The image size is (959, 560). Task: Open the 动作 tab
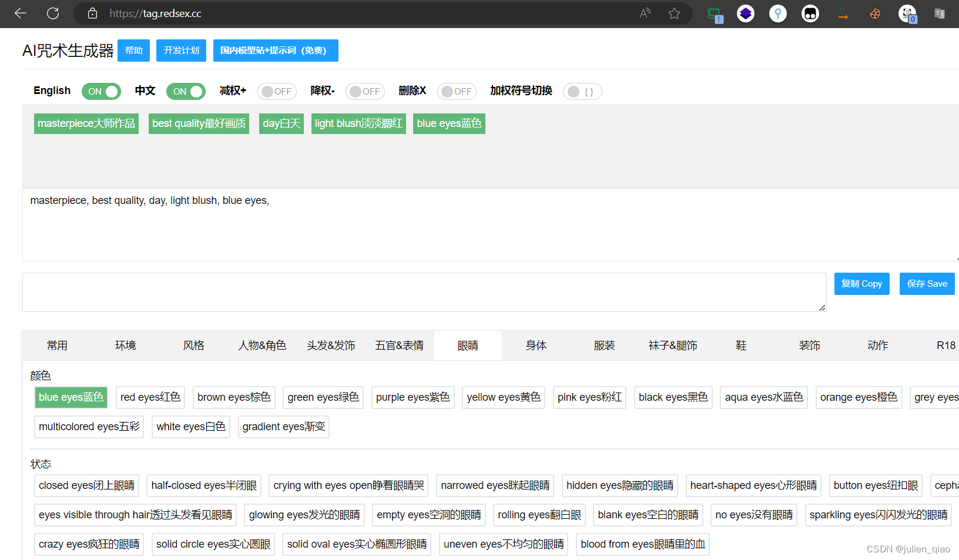(x=877, y=346)
